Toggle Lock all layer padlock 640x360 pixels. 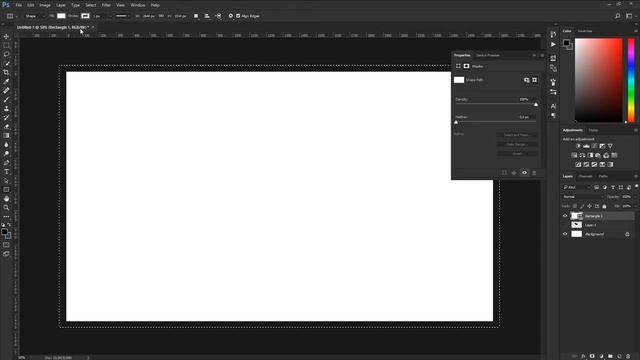click(x=604, y=206)
